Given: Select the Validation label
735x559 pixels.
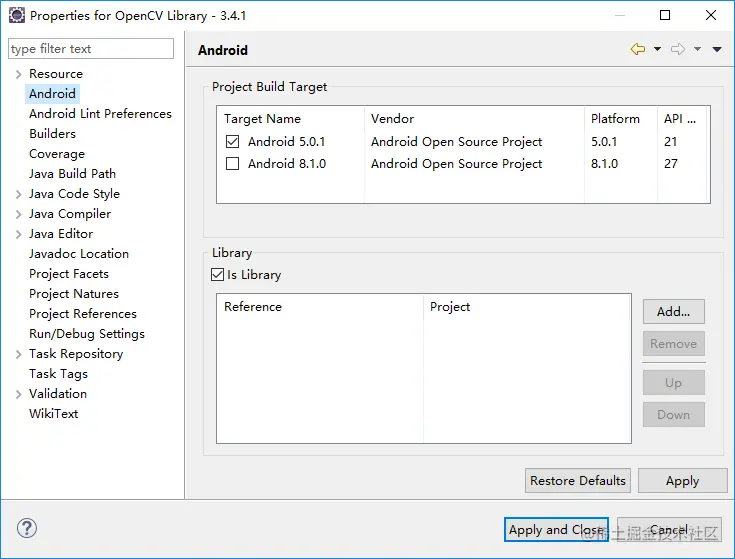Looking at the screenshot, I should (x=58, y=394).
